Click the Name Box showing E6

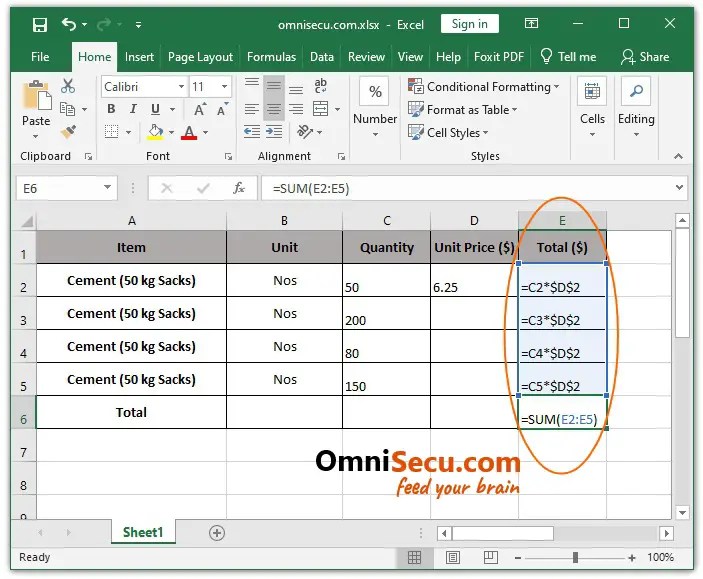(66, 188)
